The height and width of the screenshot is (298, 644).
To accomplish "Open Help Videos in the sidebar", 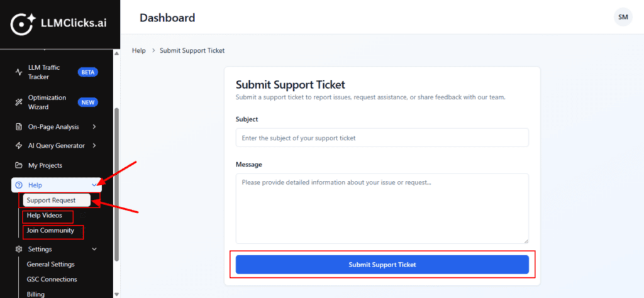I will click(x=45, y=216).
